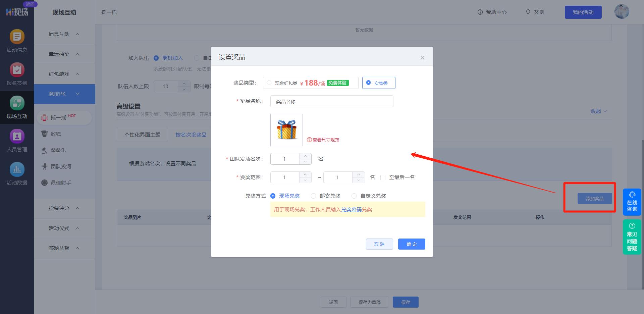Switch to the 个性化界面主题 tab
Screen dimensions: 644x314
(x=142, y=134)
